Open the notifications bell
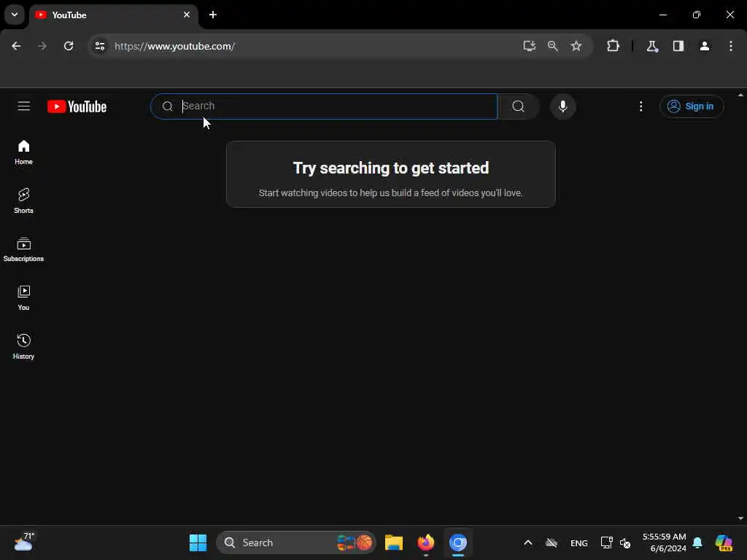 (x=697, y=542)
